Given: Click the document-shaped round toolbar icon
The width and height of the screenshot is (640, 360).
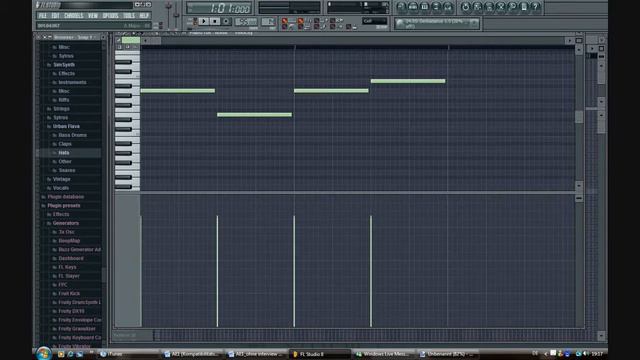Looking at the screenshot, I should tap(524, 7).
